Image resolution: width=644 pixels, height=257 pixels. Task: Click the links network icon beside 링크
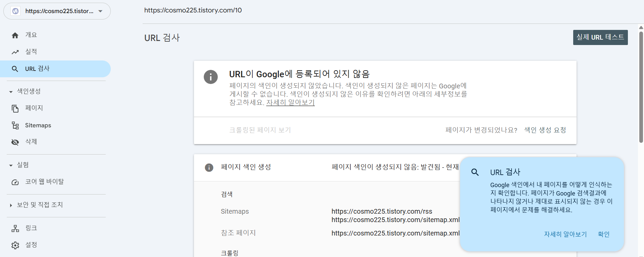pyautogui.click(x=15, y=228)
